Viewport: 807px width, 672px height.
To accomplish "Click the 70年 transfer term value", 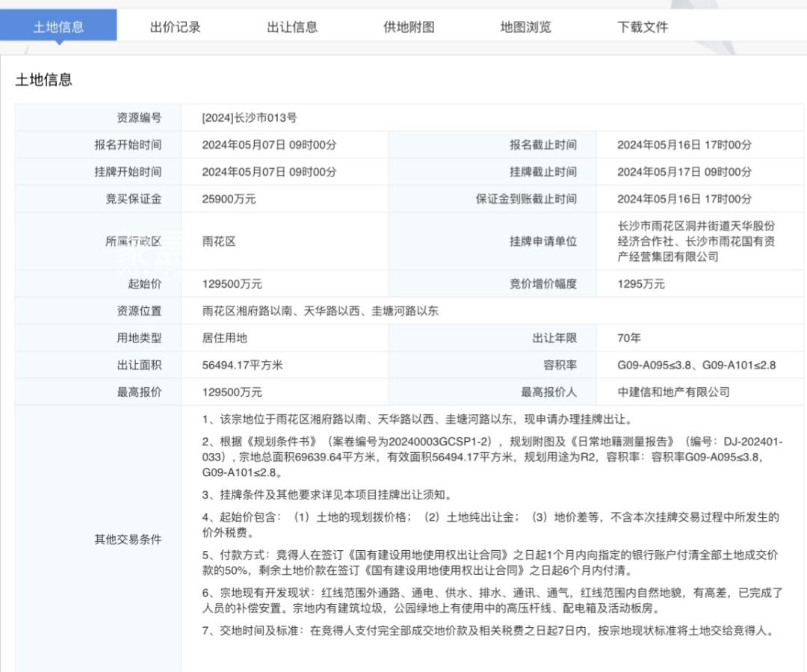I will coord(628,338).
